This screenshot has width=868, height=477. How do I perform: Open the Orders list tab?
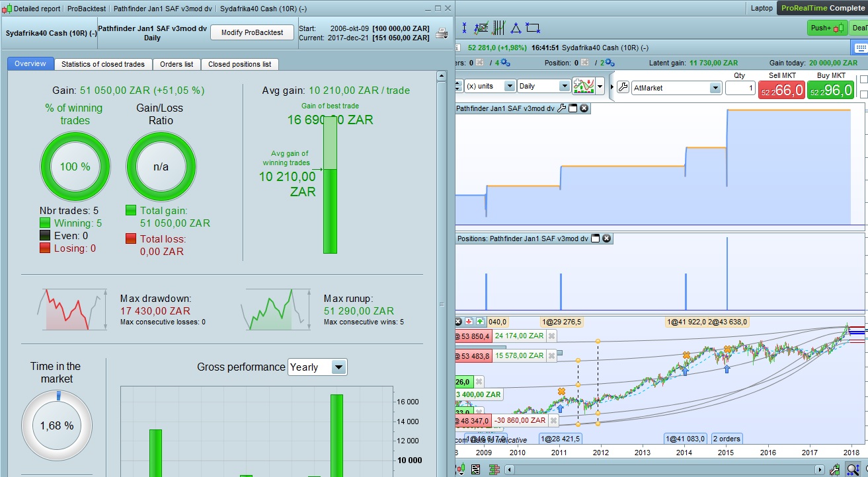(177, 64)
